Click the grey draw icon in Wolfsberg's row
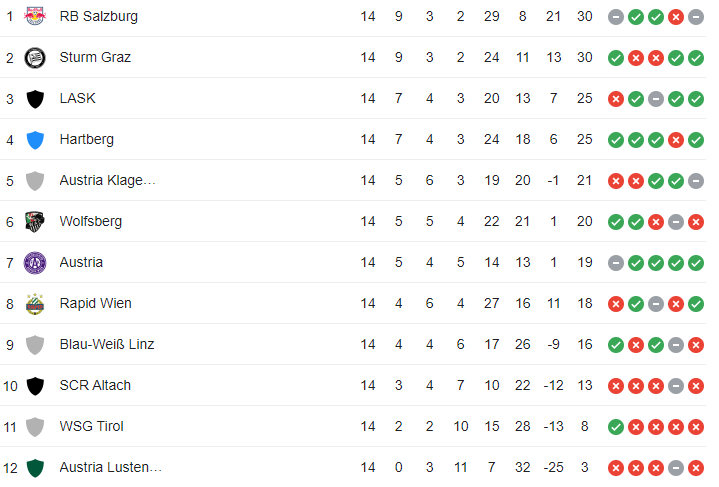 (676, 222)
